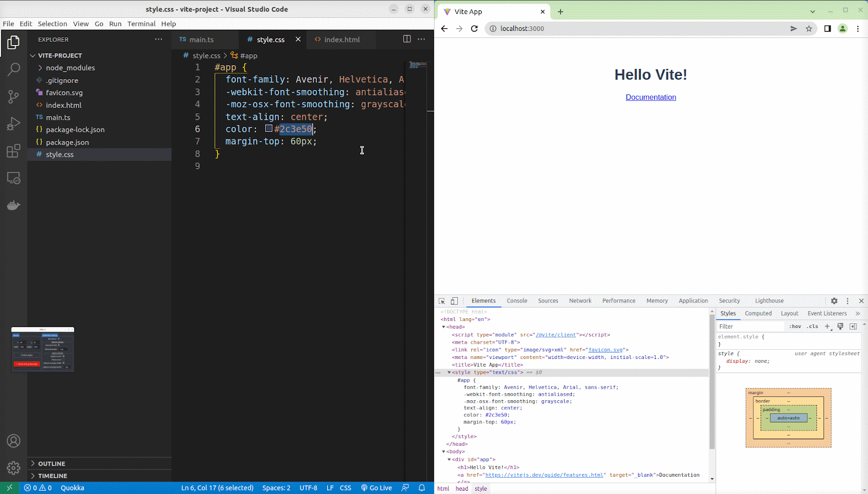Image resolution: width=868 pixels, height=494 pixels.
Task: Open package.json in the Explorer
Action: point(67,142)
